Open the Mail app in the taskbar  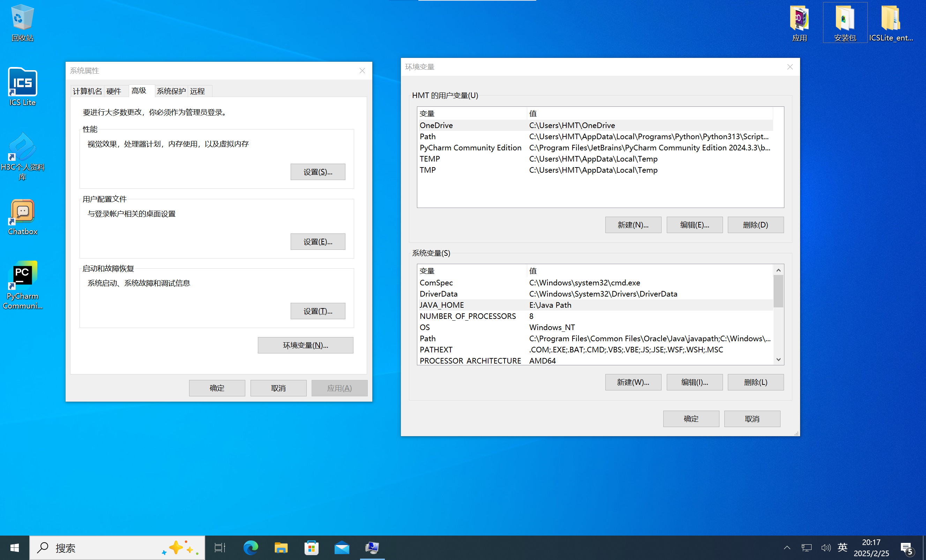pos(342,547)
